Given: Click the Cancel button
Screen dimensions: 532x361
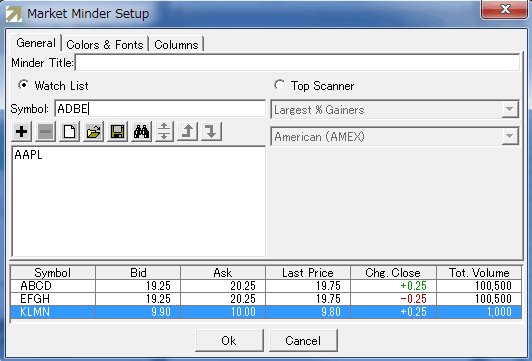Looking at the screenshot, I should click(303, 340).
